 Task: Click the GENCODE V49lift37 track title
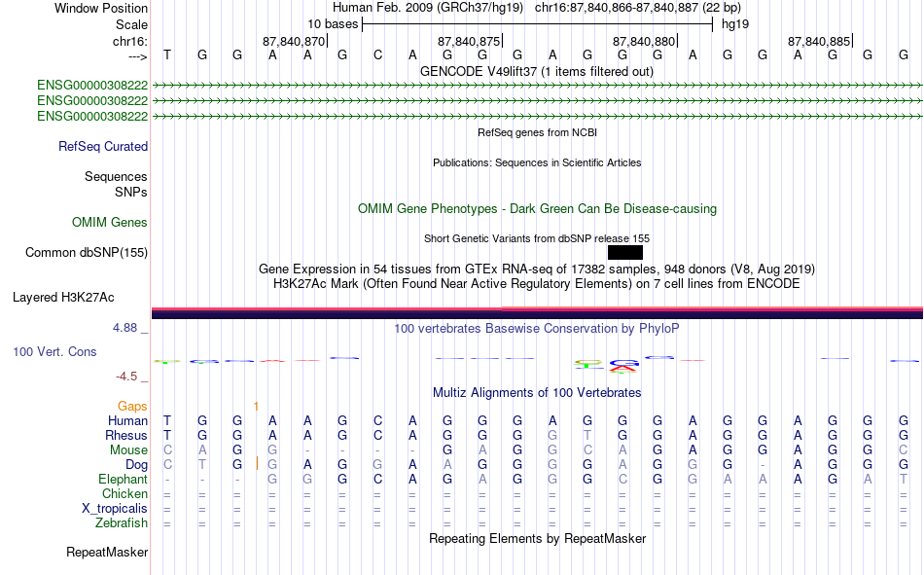(536, 71)
